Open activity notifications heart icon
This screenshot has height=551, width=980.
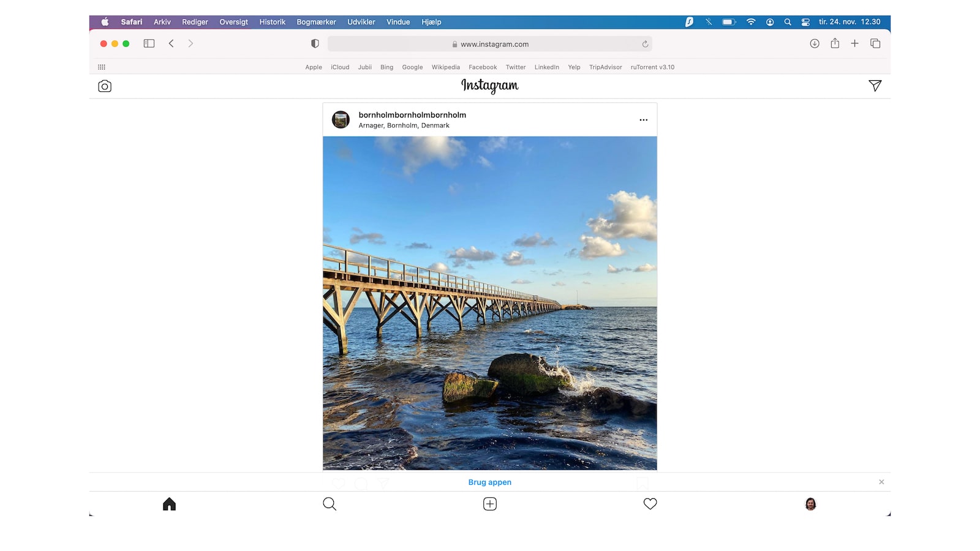tap(650, 503)
